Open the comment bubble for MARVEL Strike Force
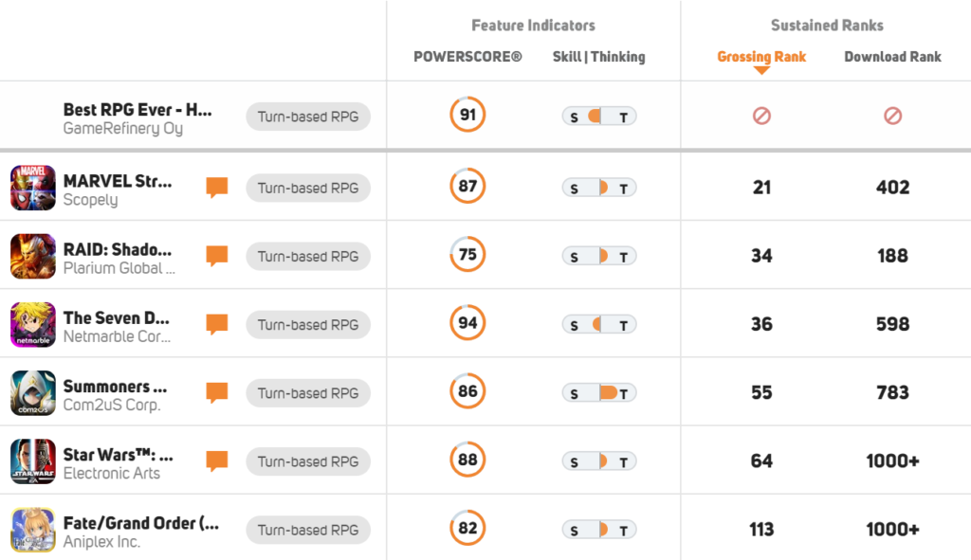 tap(217, 188)
